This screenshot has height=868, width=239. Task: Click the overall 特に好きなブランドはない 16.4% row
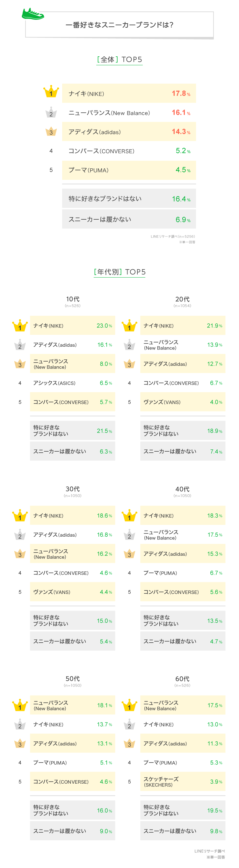pos(129,199)
